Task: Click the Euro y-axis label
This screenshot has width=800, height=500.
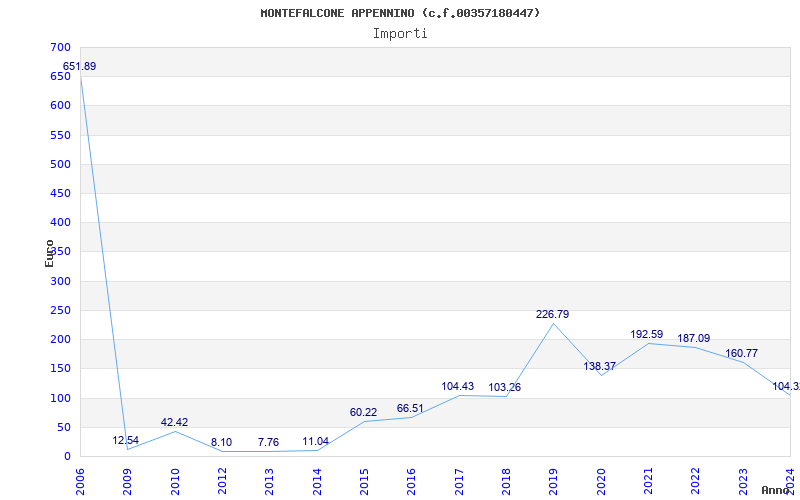Action: click(x=49, y=252)
